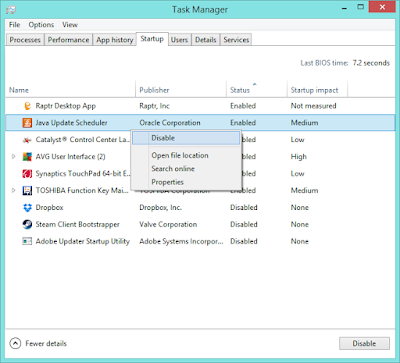Image resolution: width=400 pixels, height=363 pixels.
Task: Click the Task Manager title bar icon
Action: point(11,9)
